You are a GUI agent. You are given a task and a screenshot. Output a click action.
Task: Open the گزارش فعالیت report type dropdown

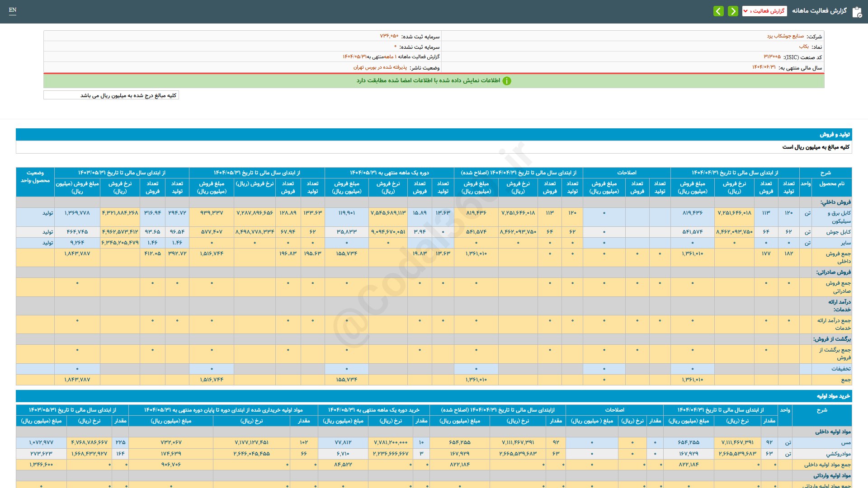[x=764, y=11]
